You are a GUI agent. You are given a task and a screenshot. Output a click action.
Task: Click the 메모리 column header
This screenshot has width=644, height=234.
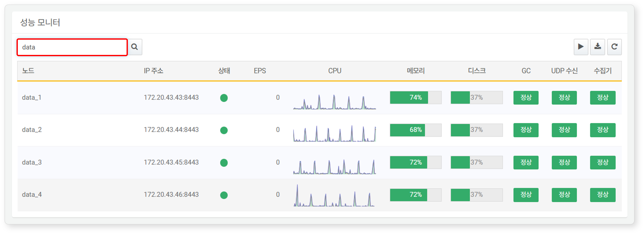[x=415, y=71]
